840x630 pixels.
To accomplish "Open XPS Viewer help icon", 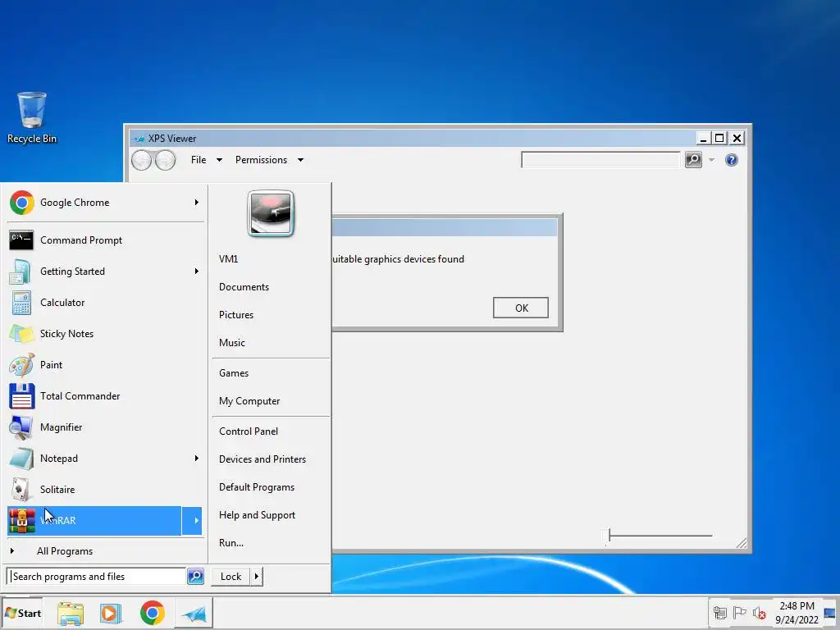I will point(731,160).
